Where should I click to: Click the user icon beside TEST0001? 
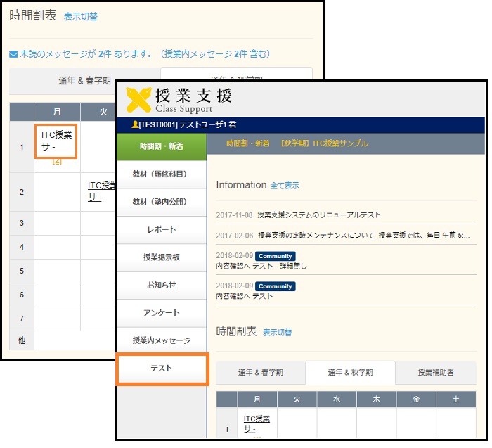pos(135,124)
